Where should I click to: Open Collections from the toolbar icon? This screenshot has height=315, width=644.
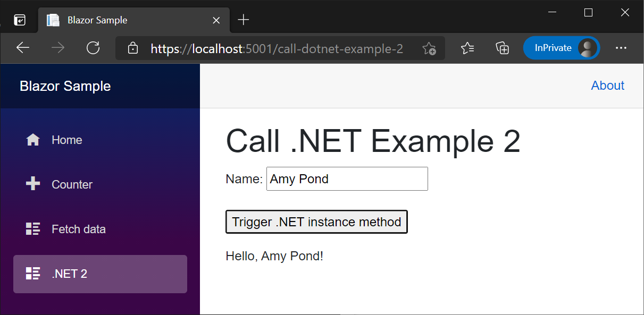point(502,48)
